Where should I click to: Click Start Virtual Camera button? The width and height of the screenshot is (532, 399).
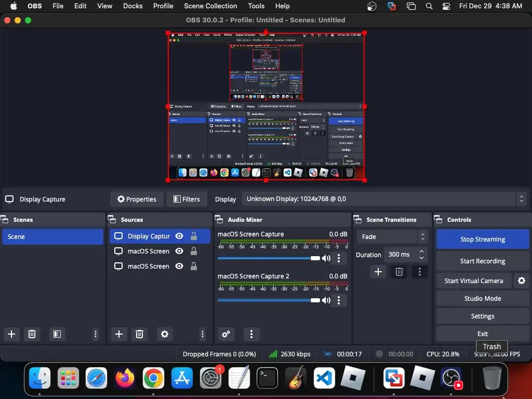click(x=474, y=281)
